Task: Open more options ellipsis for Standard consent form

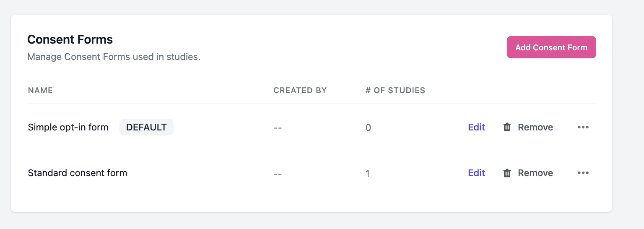Action: [x=583, y=173]
